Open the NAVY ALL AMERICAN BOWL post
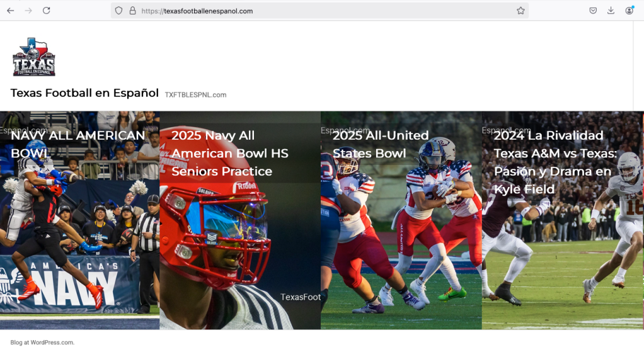This screenshot has height=352, width=644. point(78,144)
